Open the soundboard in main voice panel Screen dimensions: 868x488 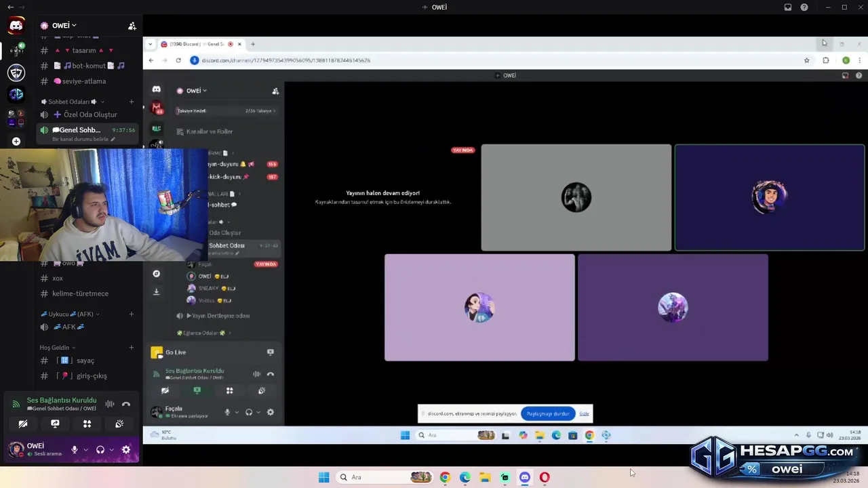[119, 424]
